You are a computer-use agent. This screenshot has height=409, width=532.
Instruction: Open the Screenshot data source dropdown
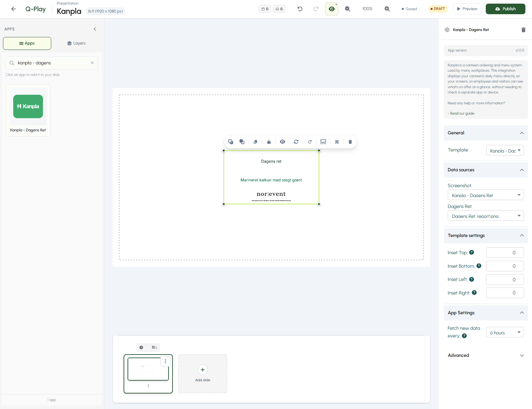pyautogui.click(x=486, y=195)
